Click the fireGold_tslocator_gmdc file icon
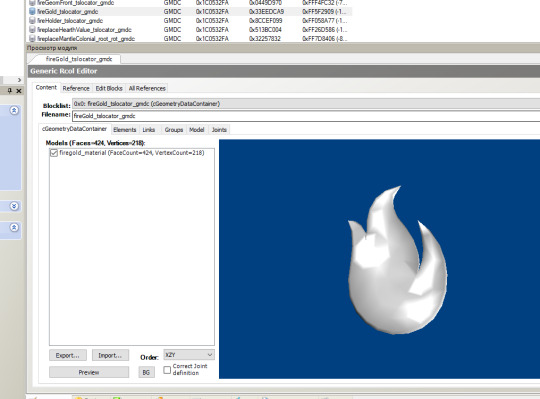540x399 pixels. pos(32,11)
